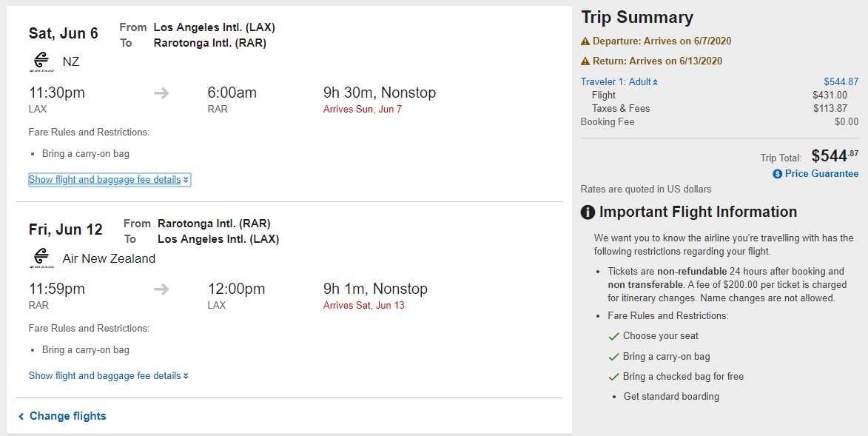The image size is (868, 436).
Task: Open the Change flights link
Action: tap(67, 416)
